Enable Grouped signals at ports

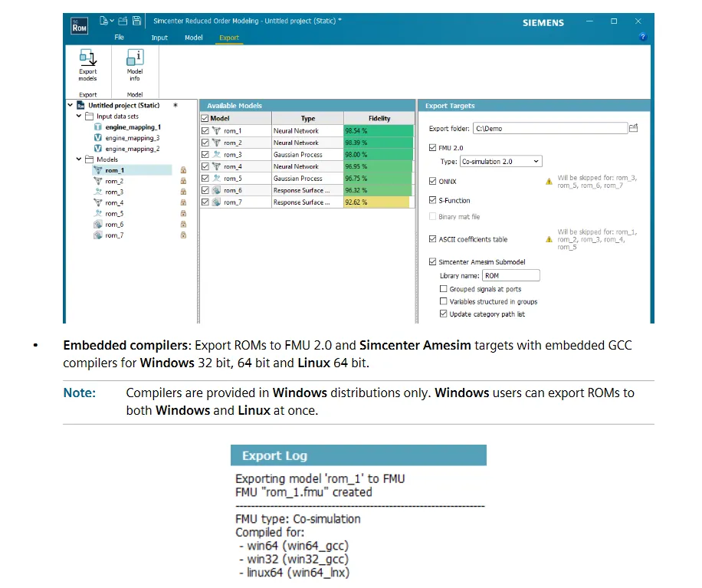(x=443, y=289)
